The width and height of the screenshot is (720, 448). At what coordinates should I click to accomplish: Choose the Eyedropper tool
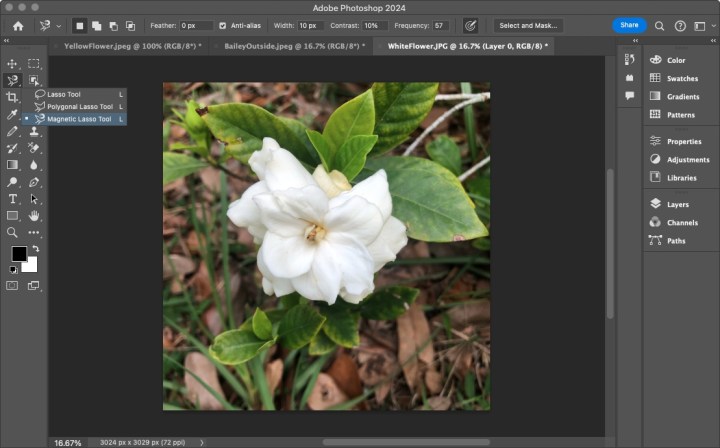point(13,114)
